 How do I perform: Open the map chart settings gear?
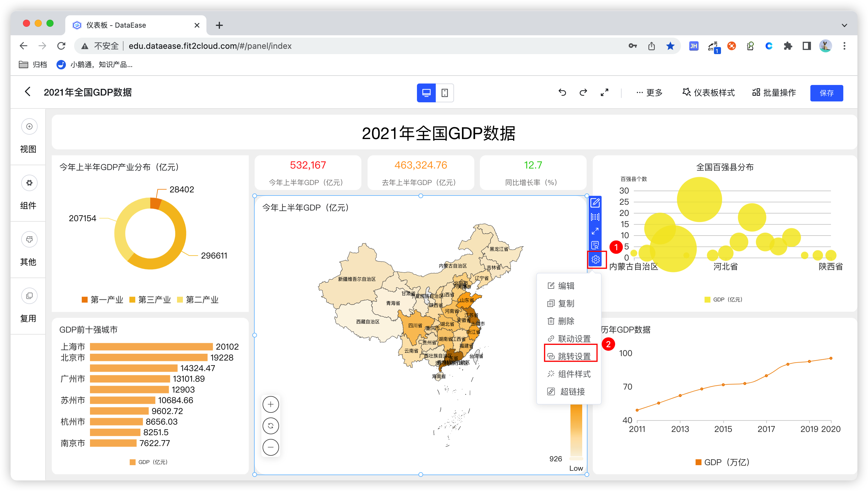[595, 259]
